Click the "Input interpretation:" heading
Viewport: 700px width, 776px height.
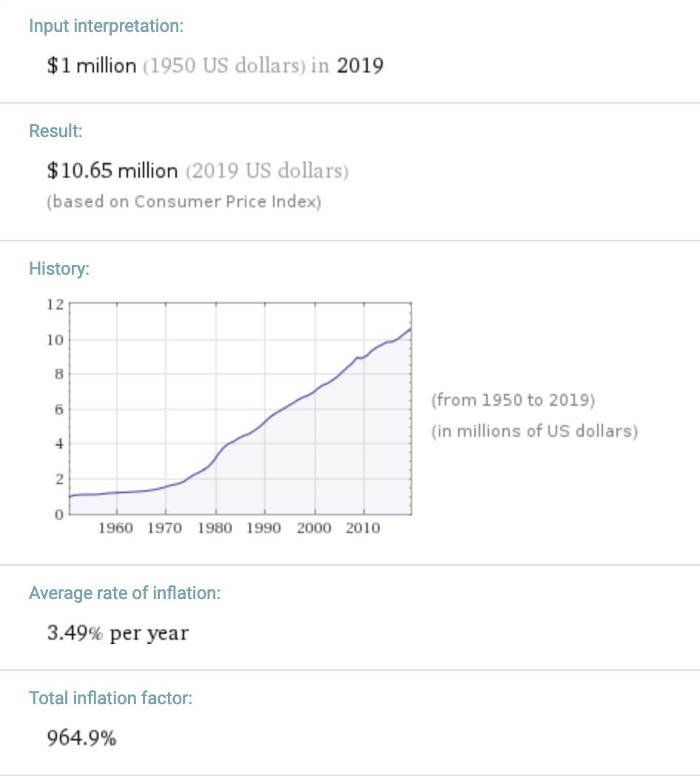(x=106, y=26)
